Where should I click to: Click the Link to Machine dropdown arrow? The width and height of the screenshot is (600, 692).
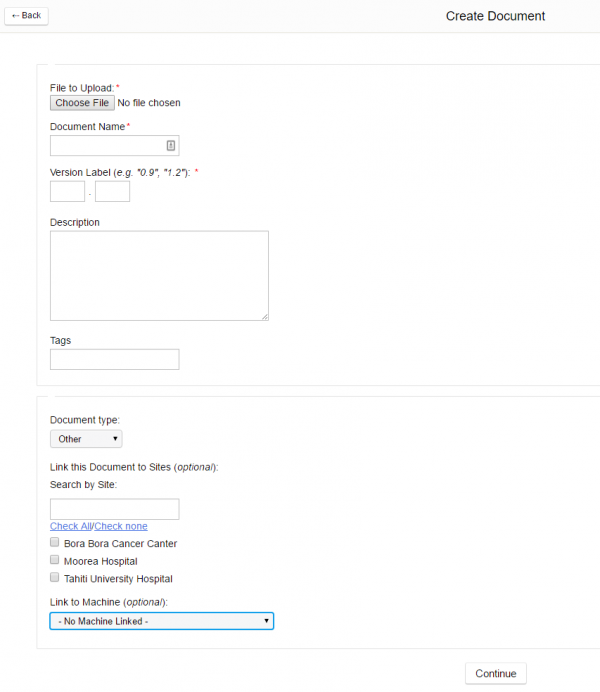coord(266,621)
